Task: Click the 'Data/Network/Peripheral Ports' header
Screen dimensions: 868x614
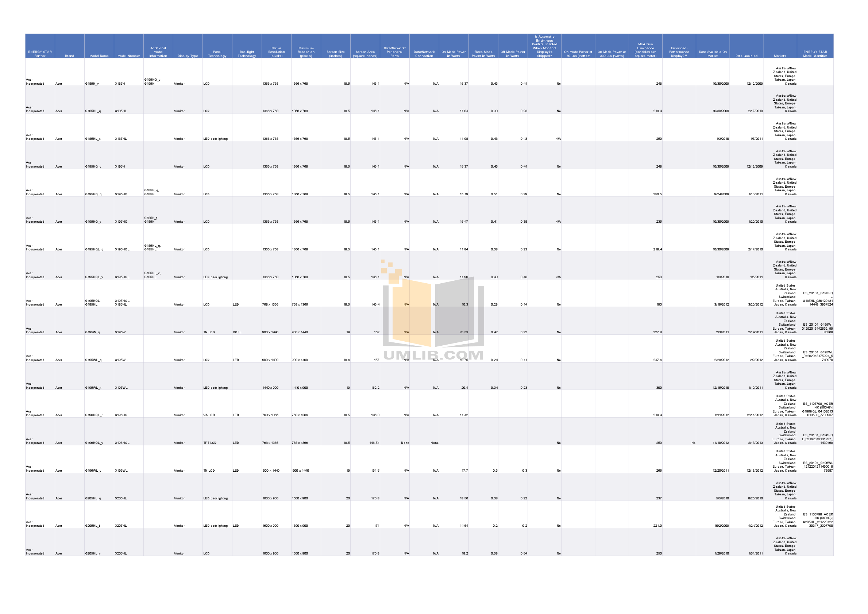Action: coord(395,52)
